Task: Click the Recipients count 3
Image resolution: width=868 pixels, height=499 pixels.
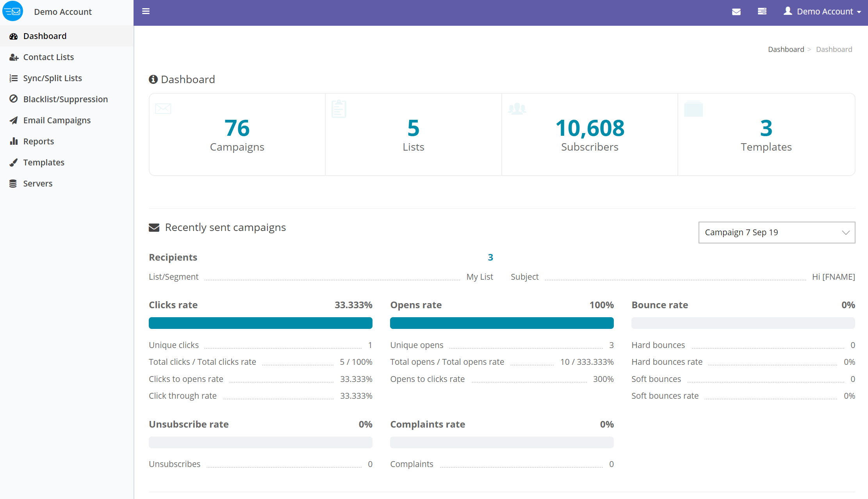Action: [x=490, y=257]
